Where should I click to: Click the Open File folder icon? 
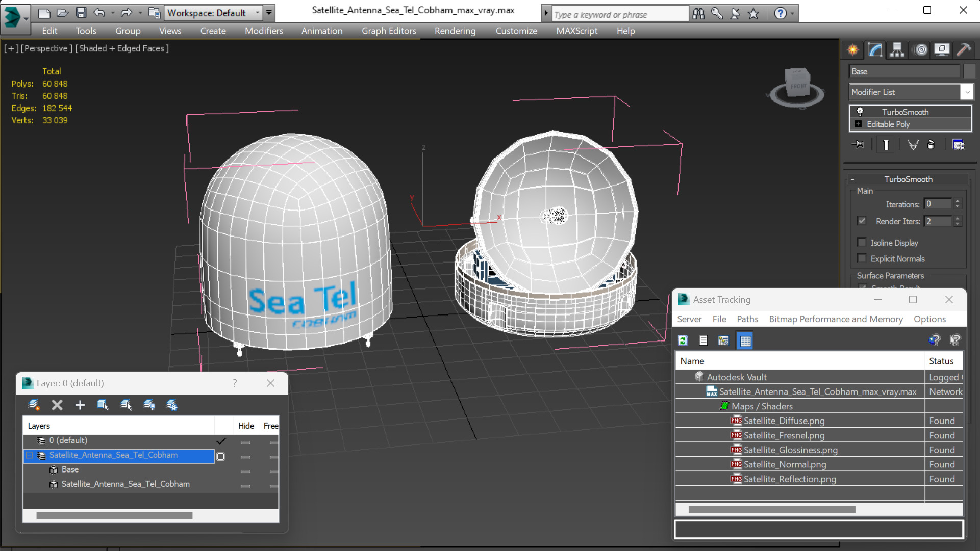point(62,13)
